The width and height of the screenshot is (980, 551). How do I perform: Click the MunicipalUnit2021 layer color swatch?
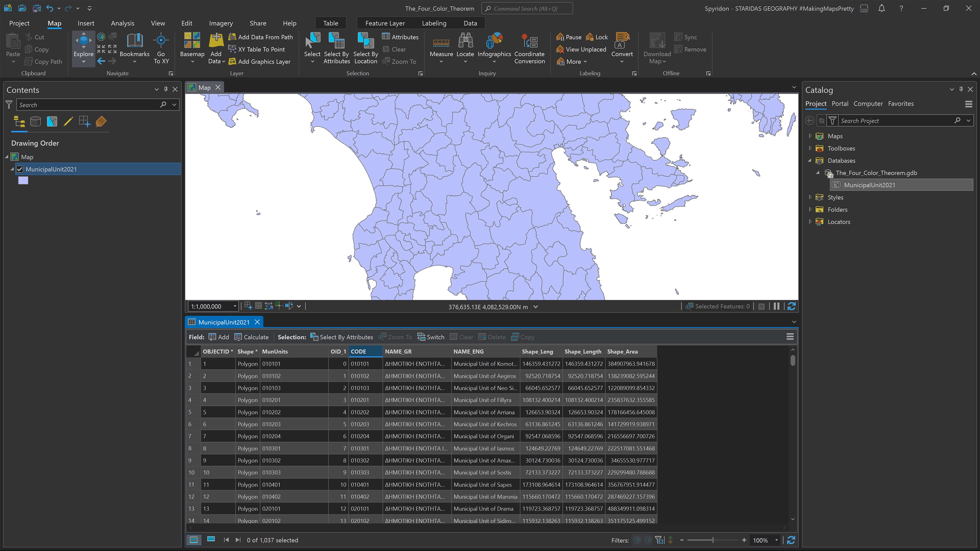coord(23,181)
